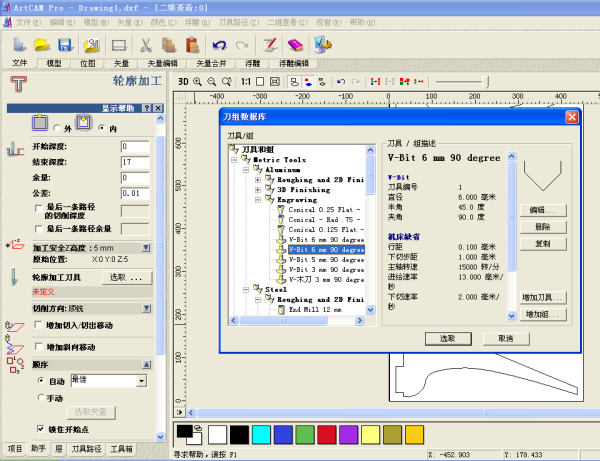Collapse the Engraving tree node
Image resolution: width=600 pixels, height=461 pixels.
point(258,199)
